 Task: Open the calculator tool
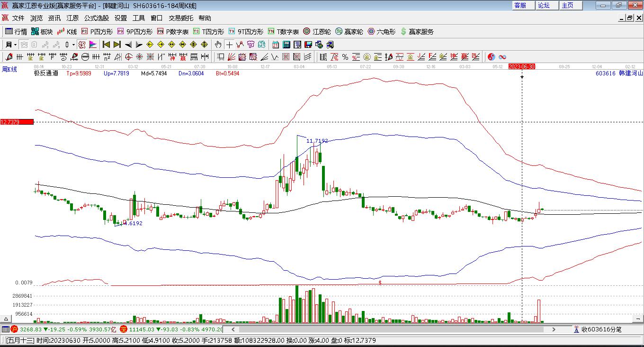286,45
